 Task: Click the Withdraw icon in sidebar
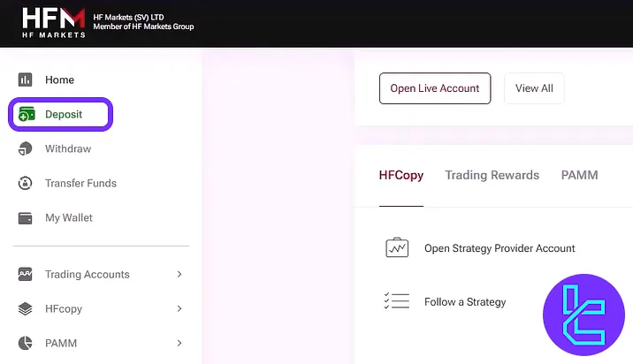point(25,148)
